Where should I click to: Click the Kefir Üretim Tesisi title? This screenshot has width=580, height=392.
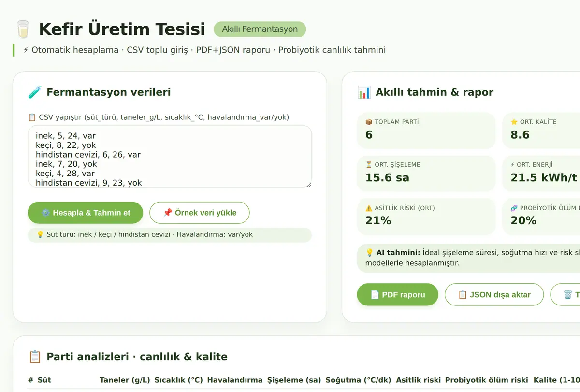(122, 29)
